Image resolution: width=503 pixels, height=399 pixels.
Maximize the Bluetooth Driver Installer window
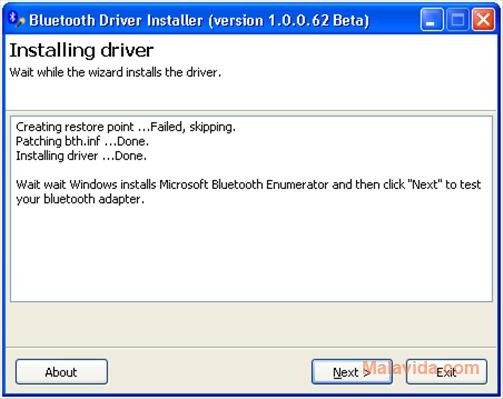click(x=458, y=20)
